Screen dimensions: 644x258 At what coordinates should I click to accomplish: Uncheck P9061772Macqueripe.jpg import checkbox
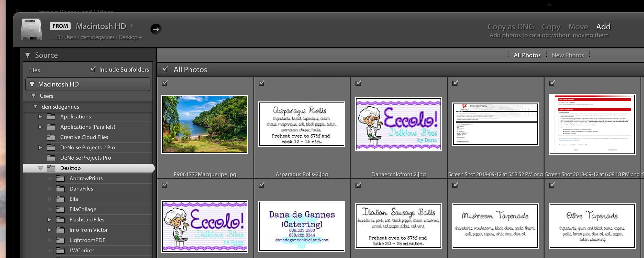click(x=165, y=83)
